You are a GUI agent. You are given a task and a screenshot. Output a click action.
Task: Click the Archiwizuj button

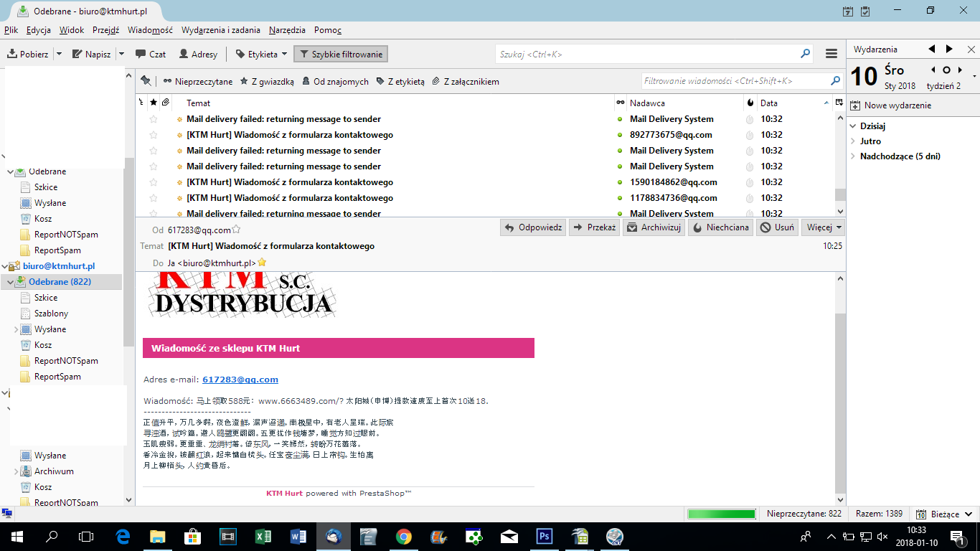[654, 227]
